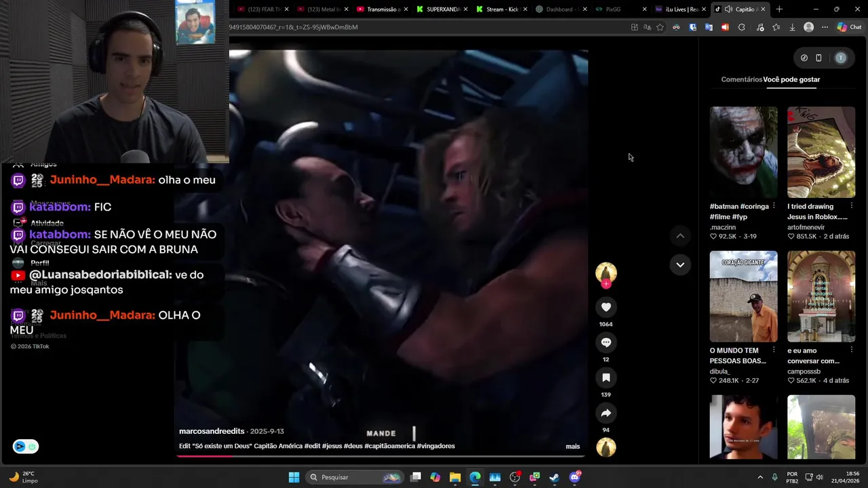This screenshot has height=488, width=868.
Task: Switch to the Você pode gostar tab
Action: click(791, 79)
